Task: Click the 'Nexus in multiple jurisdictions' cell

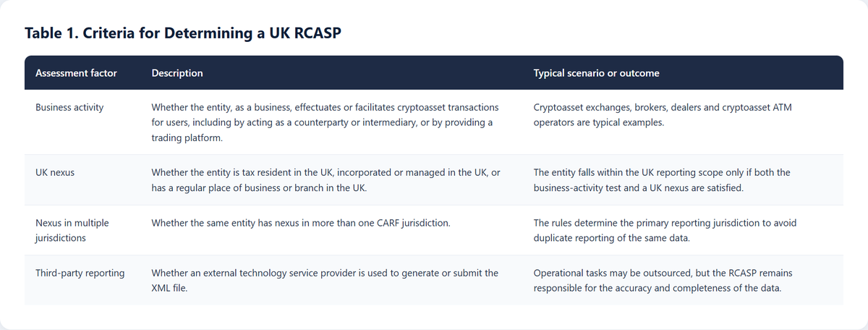Action: [x=72, y=230]
